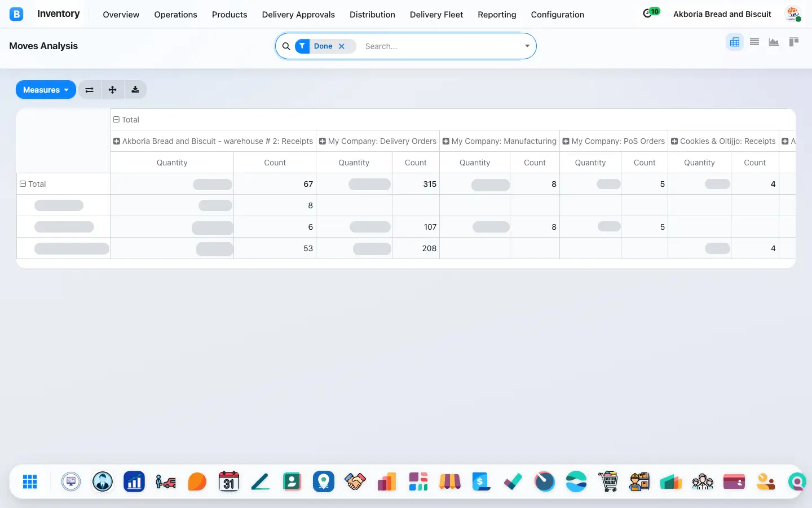Open the Measures dropdown
Screen dimensions: 812x508
point(46,90)
